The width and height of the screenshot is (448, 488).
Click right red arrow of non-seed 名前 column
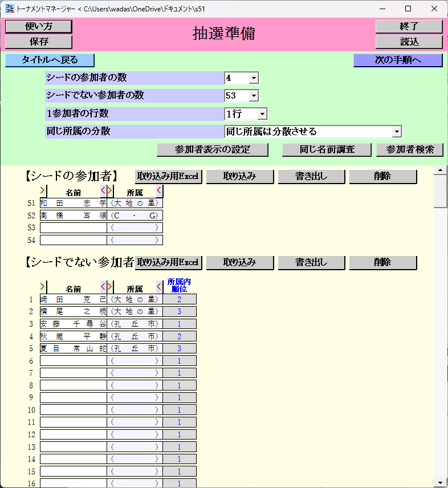tap(103, 286)
